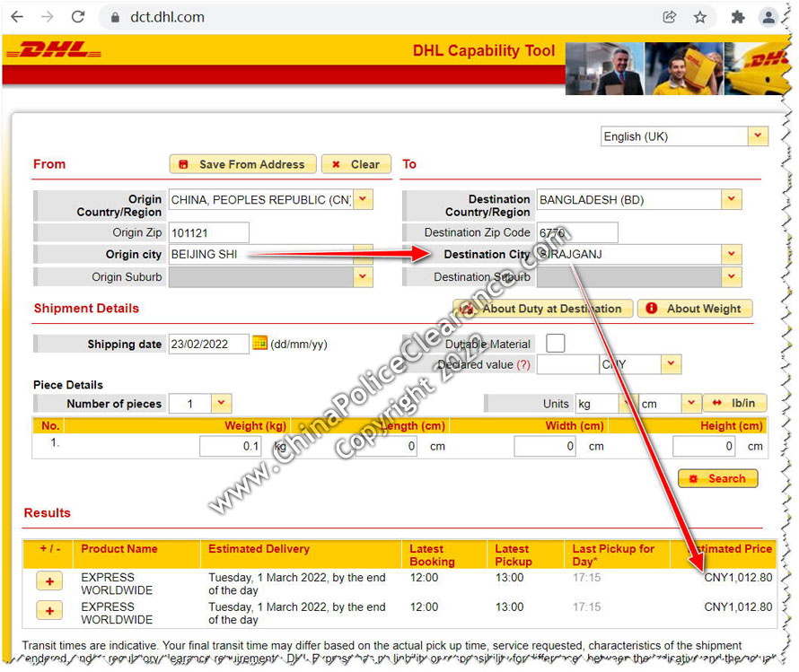
Task: Go forward in browser history
Action: click(x=48, y=17)
